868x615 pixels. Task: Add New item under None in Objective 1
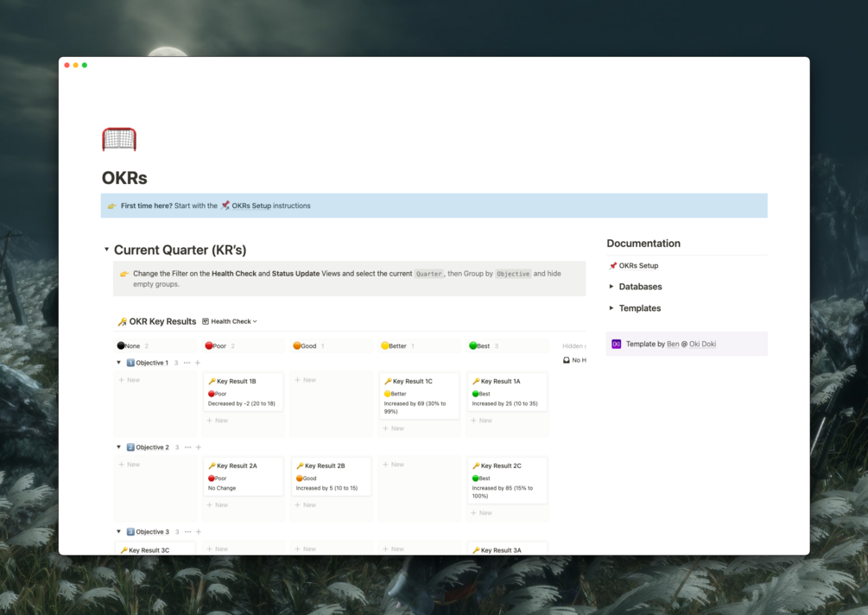click(x=129, y=380)
